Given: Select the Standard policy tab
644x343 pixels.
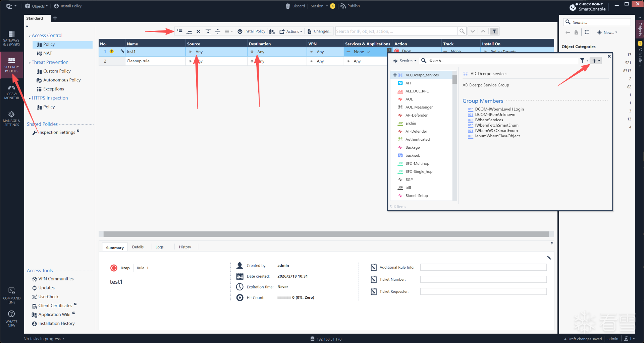Looking at the screenshot, I should (x=35, y=18).
